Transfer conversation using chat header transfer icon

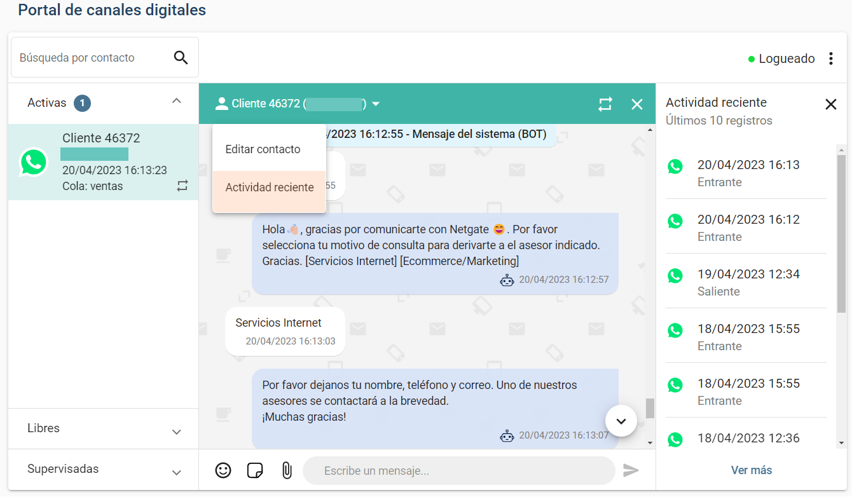pos(605,104)
